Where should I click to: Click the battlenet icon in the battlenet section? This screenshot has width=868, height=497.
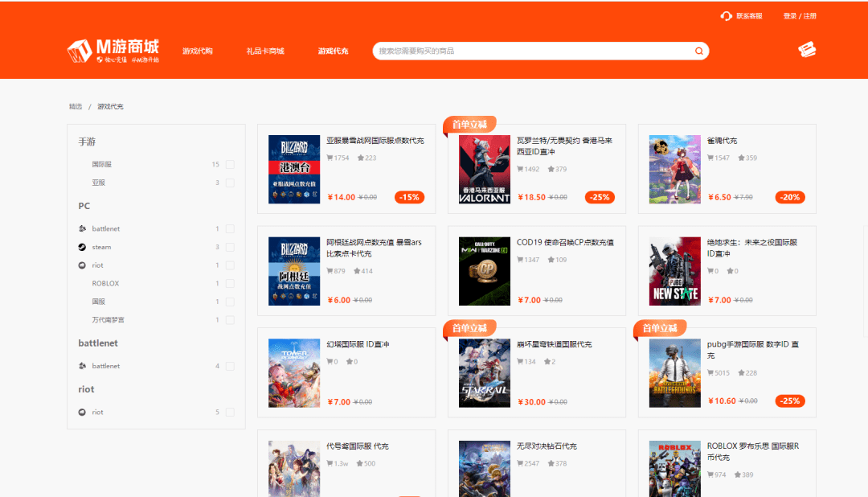coord(81,365)
